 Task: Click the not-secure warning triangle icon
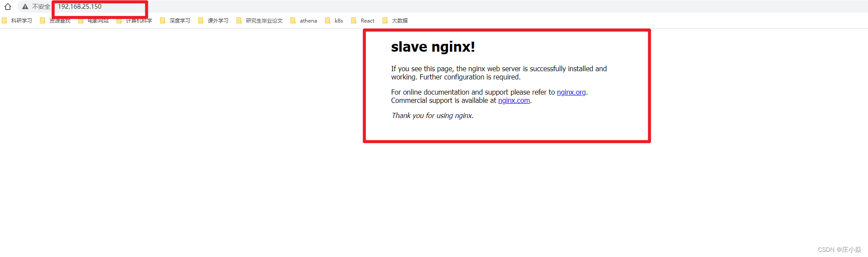25,7
